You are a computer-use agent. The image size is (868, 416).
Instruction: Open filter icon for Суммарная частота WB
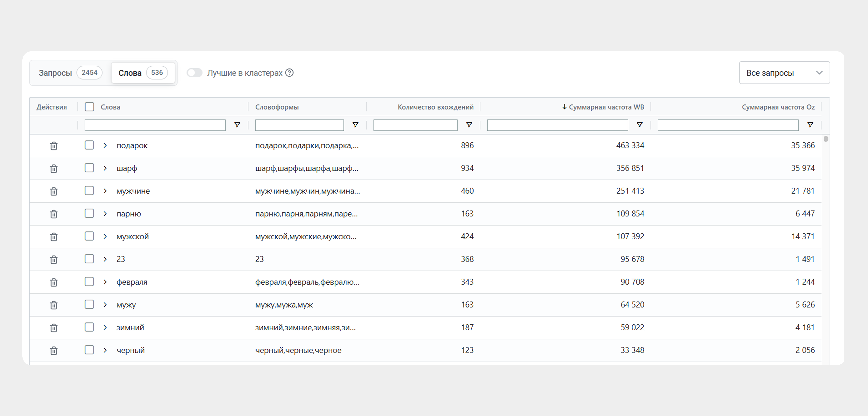pos(639,125)
